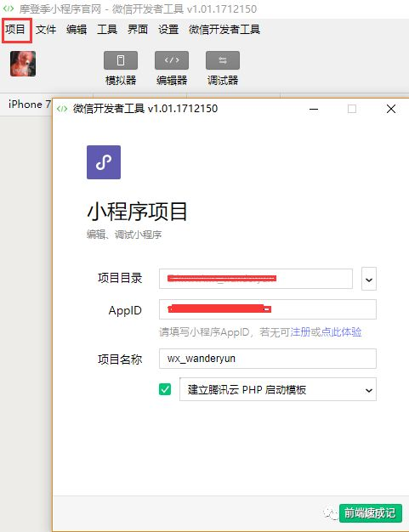Toggle the 模拟器 simulator icon
The width and height of the screenshot is (409, 532).
(x=121, y=60)
